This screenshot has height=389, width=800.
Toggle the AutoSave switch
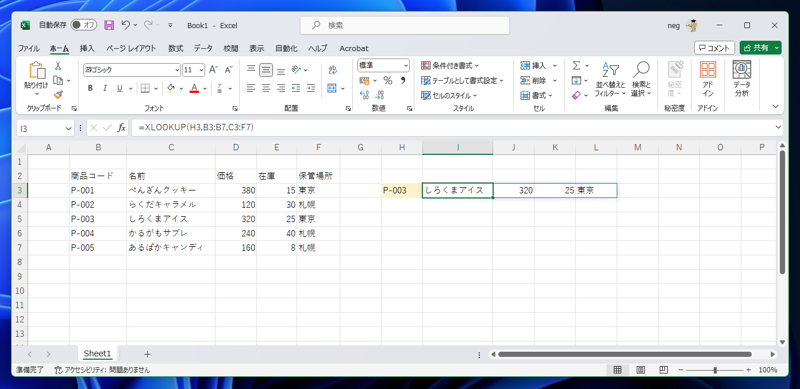pos(84,25)
